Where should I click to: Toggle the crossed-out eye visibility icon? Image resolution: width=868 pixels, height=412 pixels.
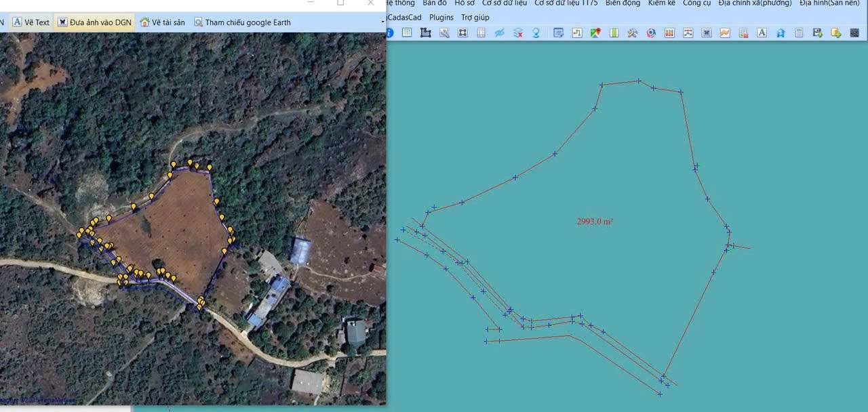coord(500,33)
